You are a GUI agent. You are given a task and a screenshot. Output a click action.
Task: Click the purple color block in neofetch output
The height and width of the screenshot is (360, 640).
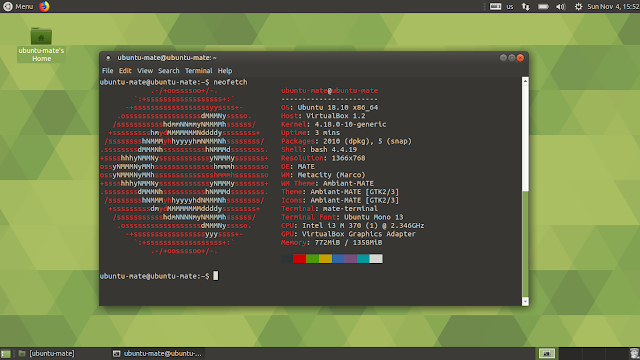(351, 258)
